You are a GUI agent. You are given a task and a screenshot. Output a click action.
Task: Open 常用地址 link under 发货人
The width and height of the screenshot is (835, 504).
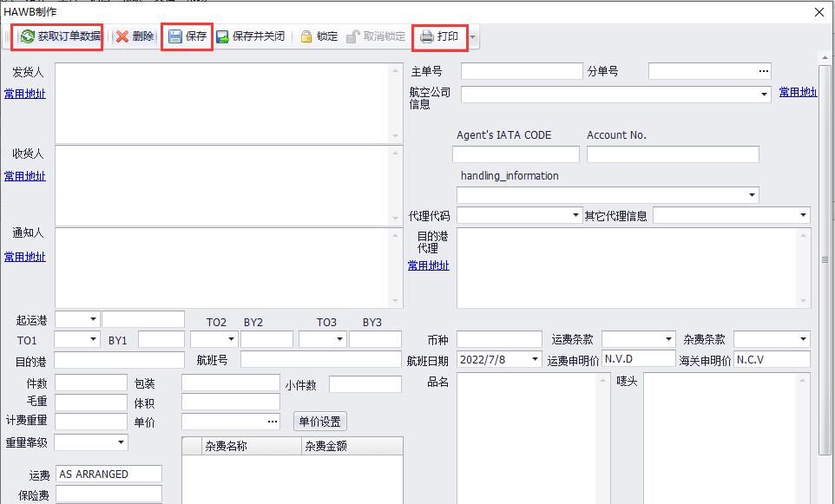(24, 94)
